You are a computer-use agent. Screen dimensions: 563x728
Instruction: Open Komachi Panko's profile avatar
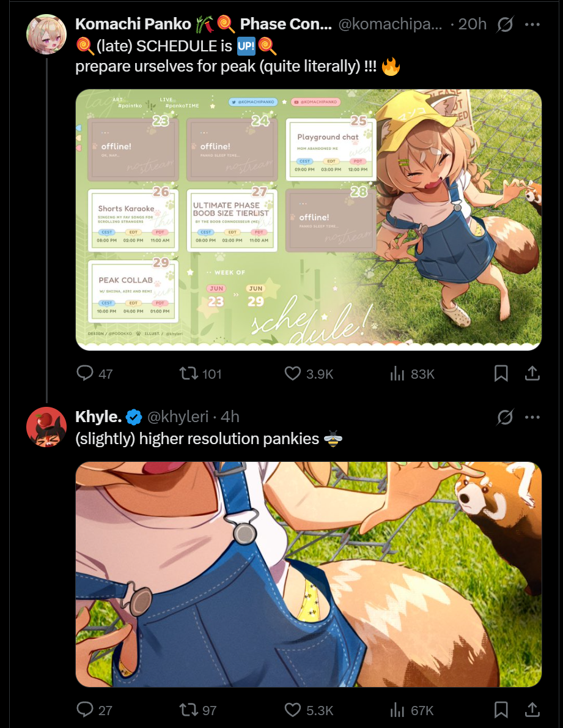[46, 34]
